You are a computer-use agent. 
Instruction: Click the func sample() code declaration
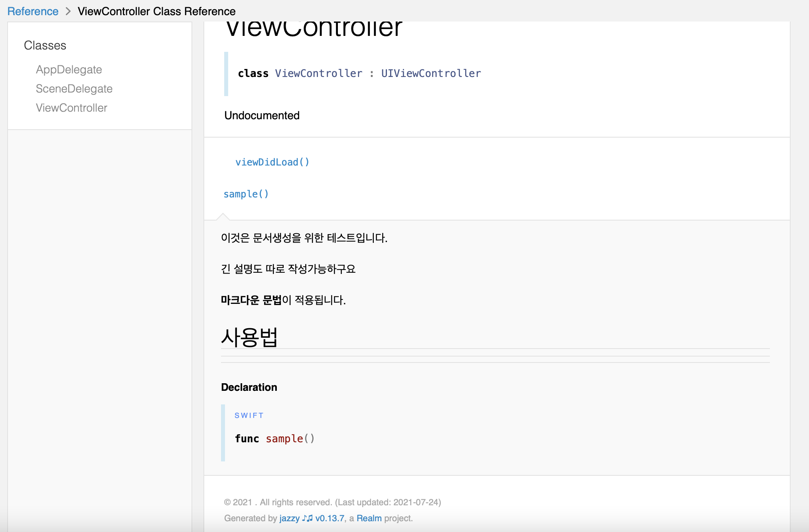[274, 439]
